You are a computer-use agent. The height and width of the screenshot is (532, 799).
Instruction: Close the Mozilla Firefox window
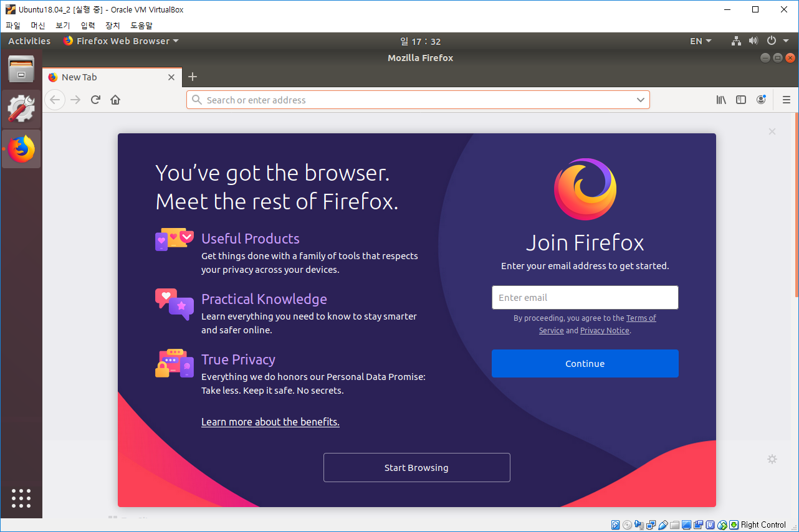790,58
